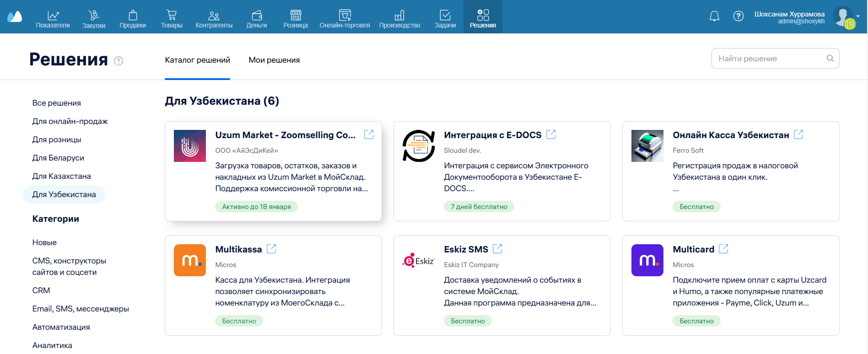
Task: Select Для онлайн-продаж filter
Action: click(70, 121)
